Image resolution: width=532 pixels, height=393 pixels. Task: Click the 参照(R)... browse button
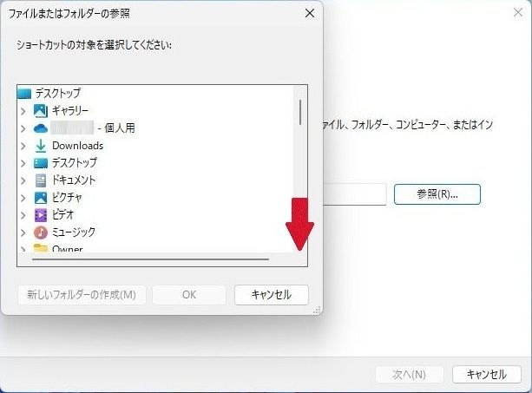point(437,194)
